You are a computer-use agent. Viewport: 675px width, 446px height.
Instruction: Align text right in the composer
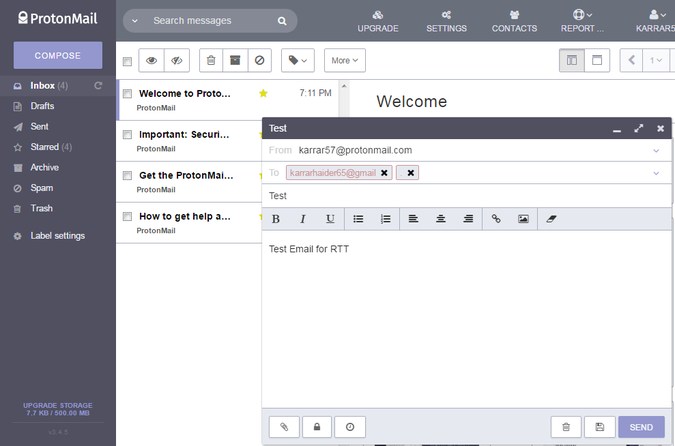click(x=468, y=219)
